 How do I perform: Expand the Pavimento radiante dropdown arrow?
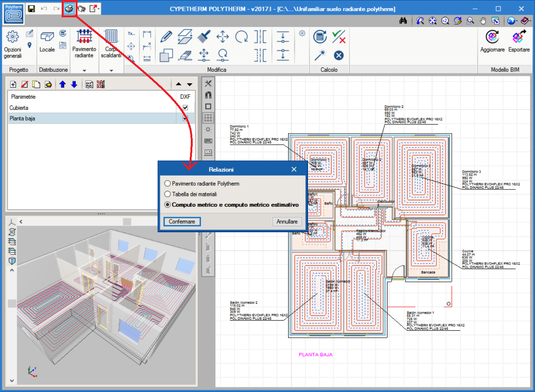click(x=84, y=70)
